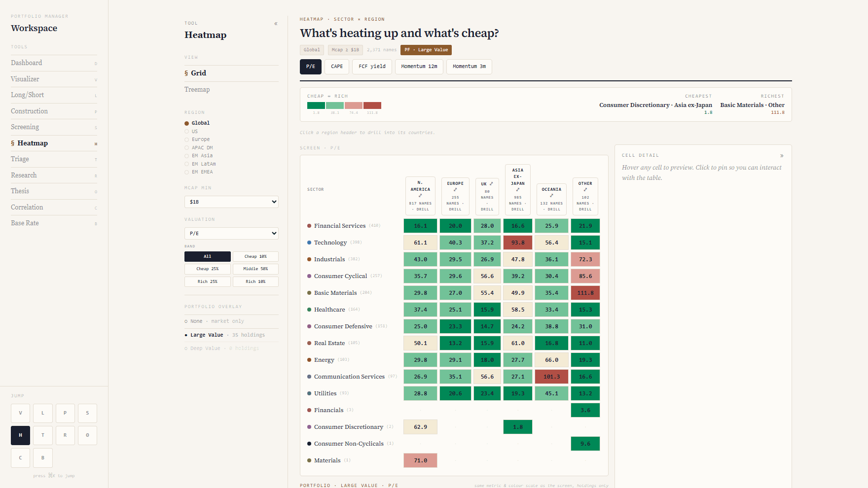
Task: Click Communication Services Oceania cell 101.3
Action: tap(551, 377)
